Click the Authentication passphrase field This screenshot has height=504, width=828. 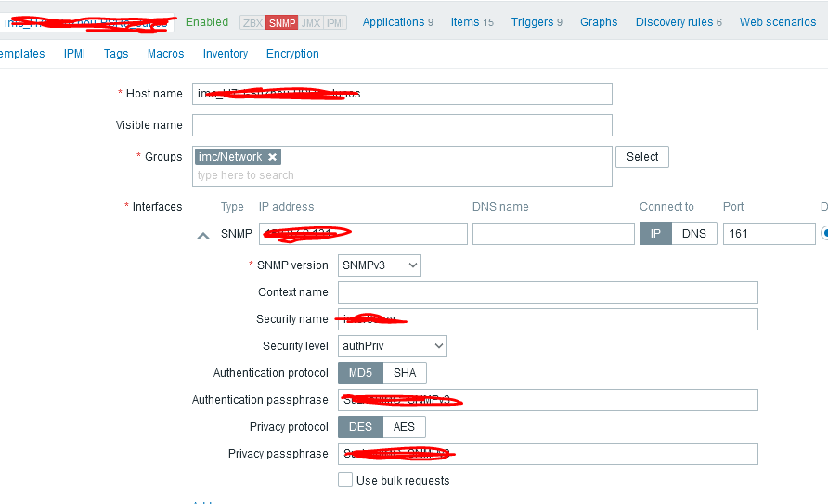(x=548, y=400)
